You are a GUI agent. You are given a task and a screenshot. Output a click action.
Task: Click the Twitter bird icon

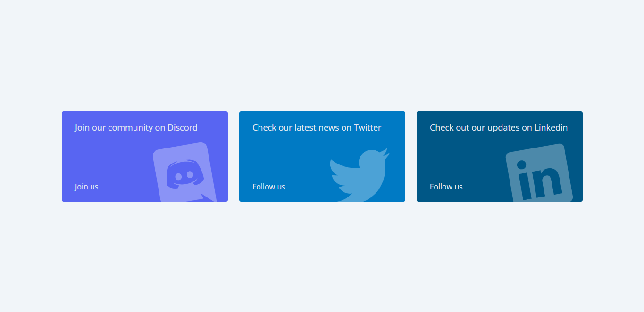[x=360, y=175]
